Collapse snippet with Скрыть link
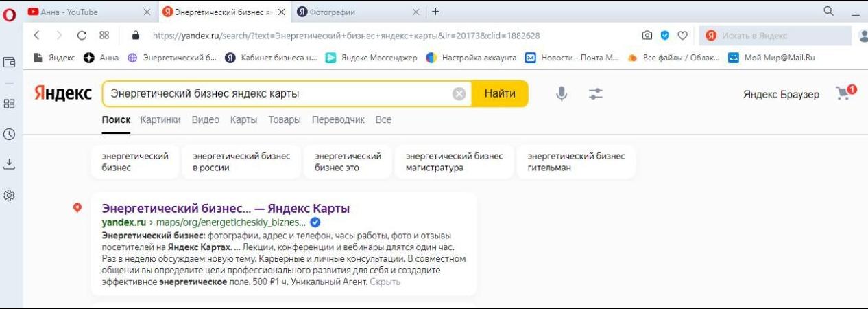Viewport: 868px width, 309px height. [385, 282]
